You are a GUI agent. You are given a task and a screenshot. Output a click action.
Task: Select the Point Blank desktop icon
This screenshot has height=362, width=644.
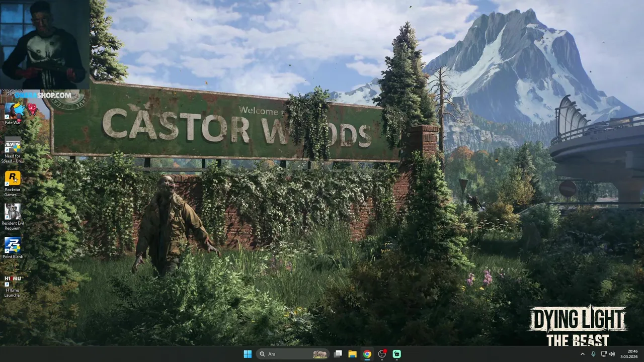coord(13,248)
